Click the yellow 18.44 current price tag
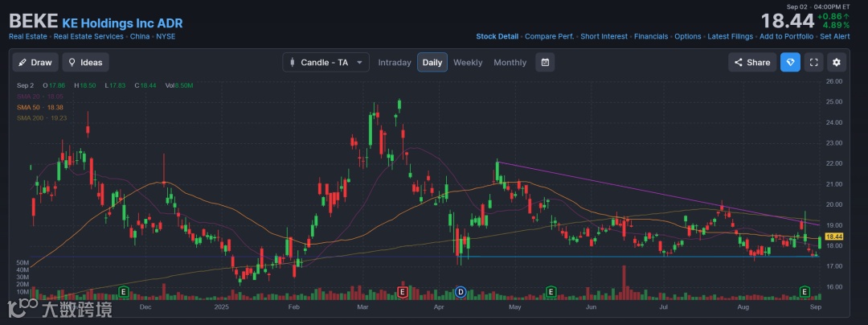This screenshot has width=868, height=325. (x=833, y=236)
